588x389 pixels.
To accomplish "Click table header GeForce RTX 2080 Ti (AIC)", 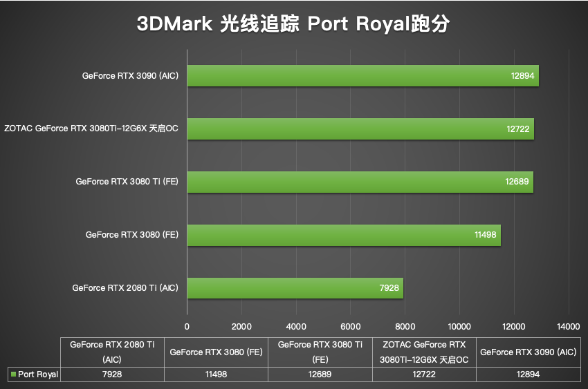I will click(112, 352).
